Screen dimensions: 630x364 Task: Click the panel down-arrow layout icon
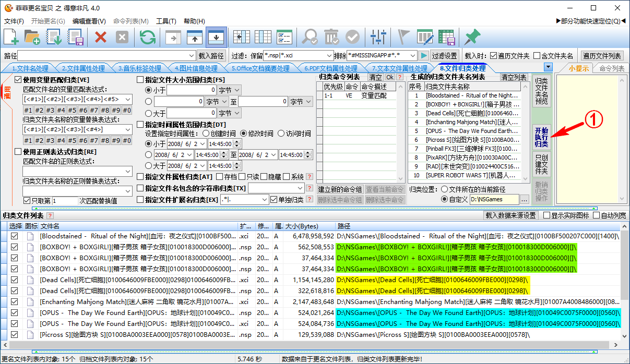point(216,37)
